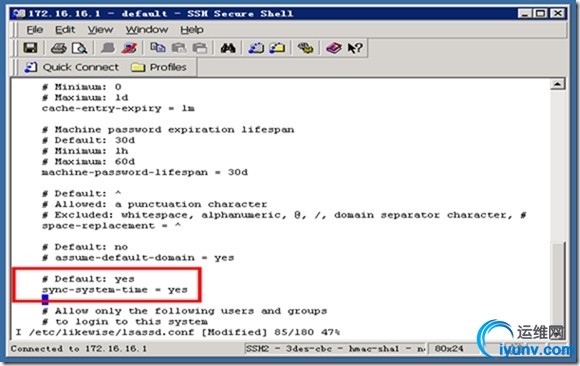
Task: Click the Print icon in toolbar
Action: click(x=58, y=48)
